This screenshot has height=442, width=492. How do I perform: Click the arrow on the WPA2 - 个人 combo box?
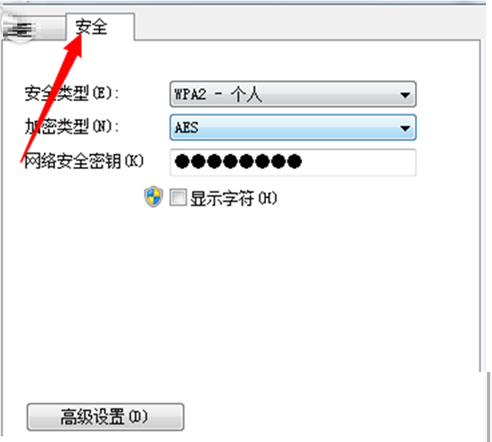[x=405, y=95]
